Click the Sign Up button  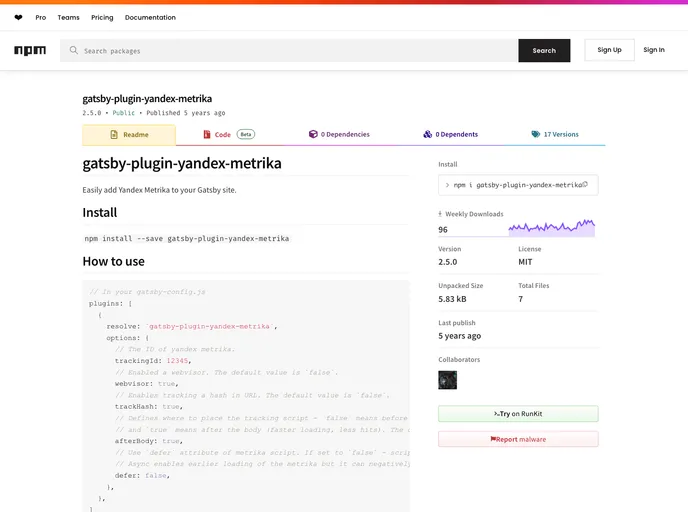(609, 50)
